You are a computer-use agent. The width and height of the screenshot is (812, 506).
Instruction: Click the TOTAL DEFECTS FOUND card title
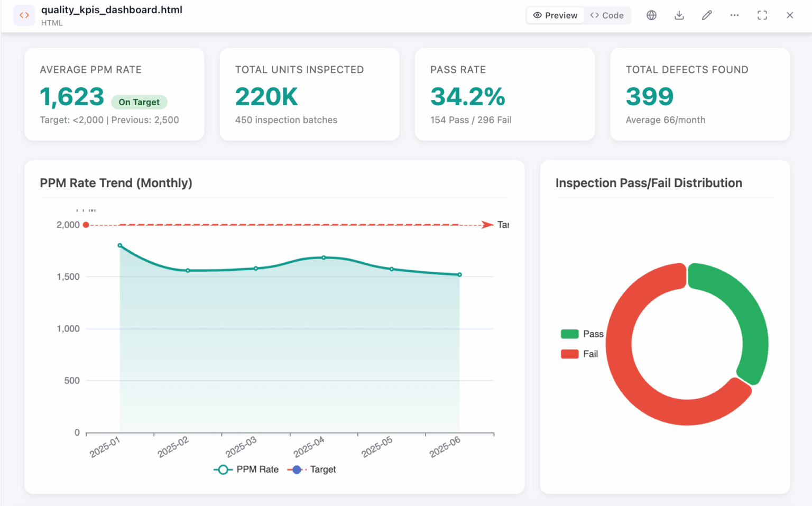[687, 70]
